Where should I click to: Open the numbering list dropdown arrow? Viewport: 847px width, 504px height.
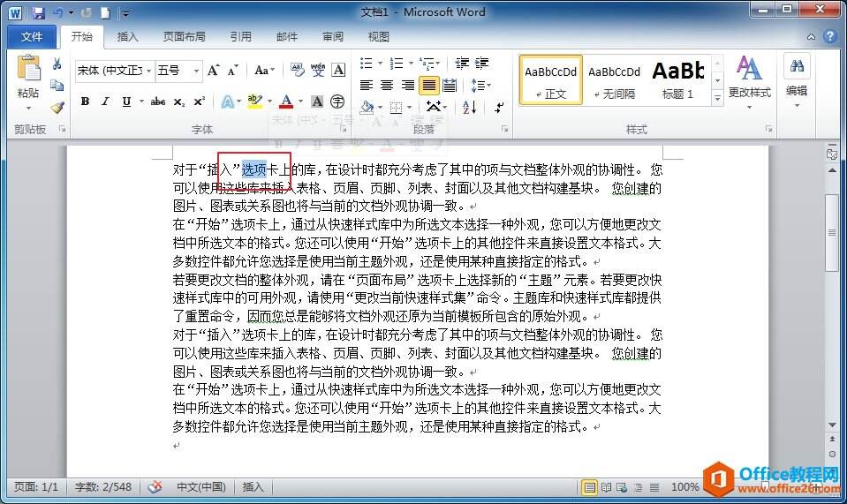click(x=411, y=64)
